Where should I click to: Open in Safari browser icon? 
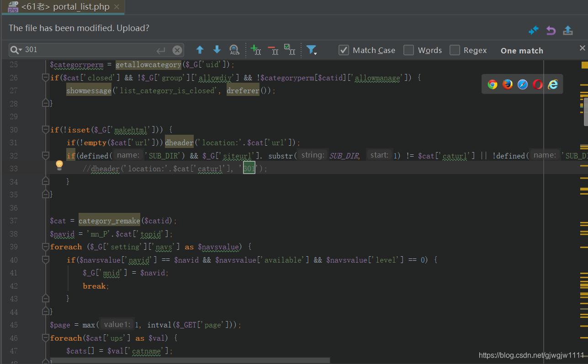click(x=523, y=84)
